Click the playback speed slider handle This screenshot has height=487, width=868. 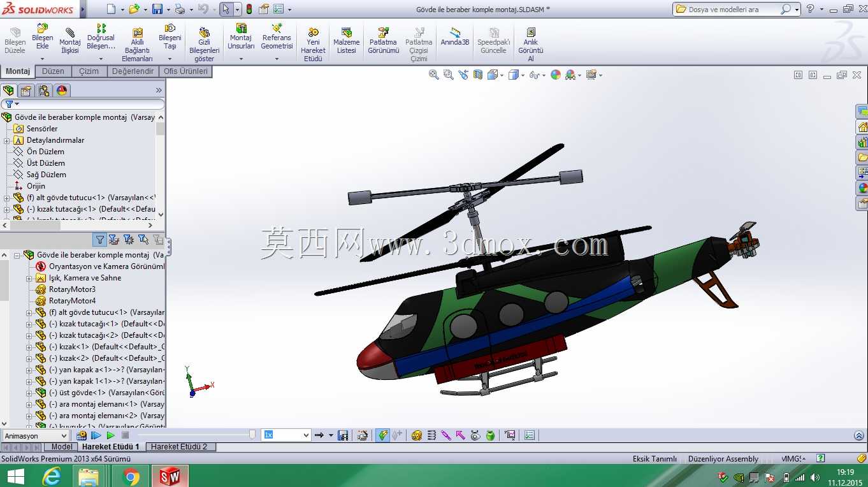click(x=252, y=435)
